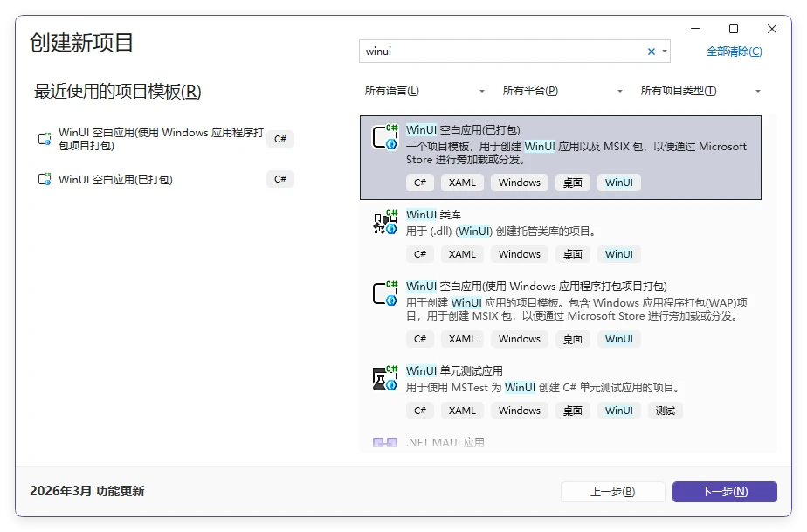The image size is (807, 532).
Task: Click the WinUI 单元测试应用 flask icon
Action: 385,378
